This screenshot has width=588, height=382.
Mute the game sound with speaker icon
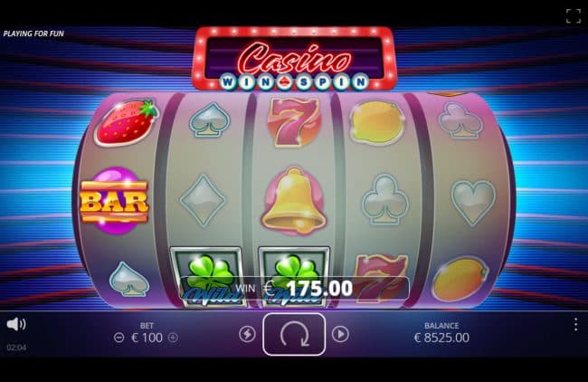click(16, 324)
